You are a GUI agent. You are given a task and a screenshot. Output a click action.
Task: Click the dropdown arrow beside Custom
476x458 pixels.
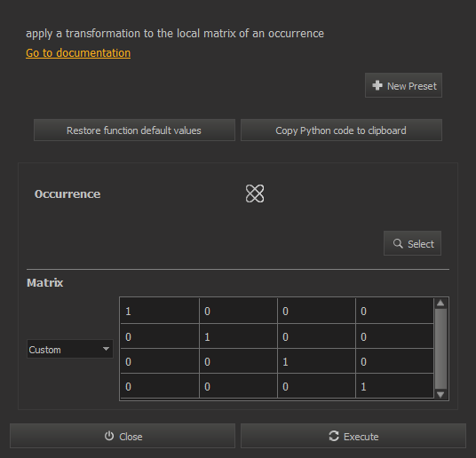pos(106,349)
